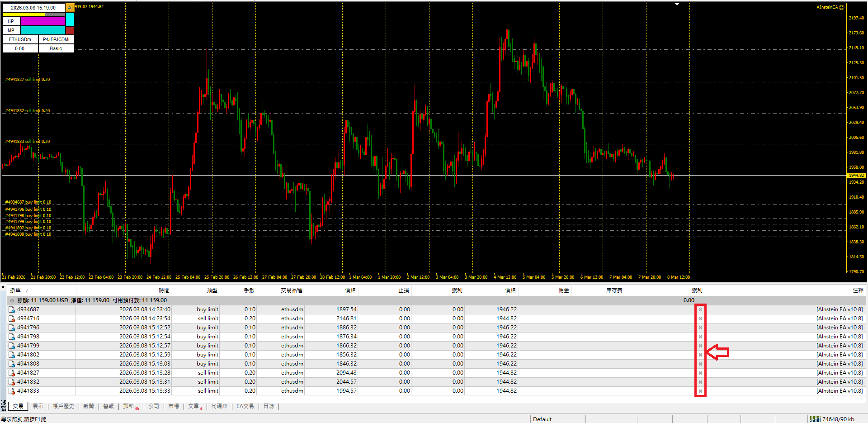The image size is (868, 423).
Task: Click the order icon beside ticket 4941808
Action: (12, 364)
